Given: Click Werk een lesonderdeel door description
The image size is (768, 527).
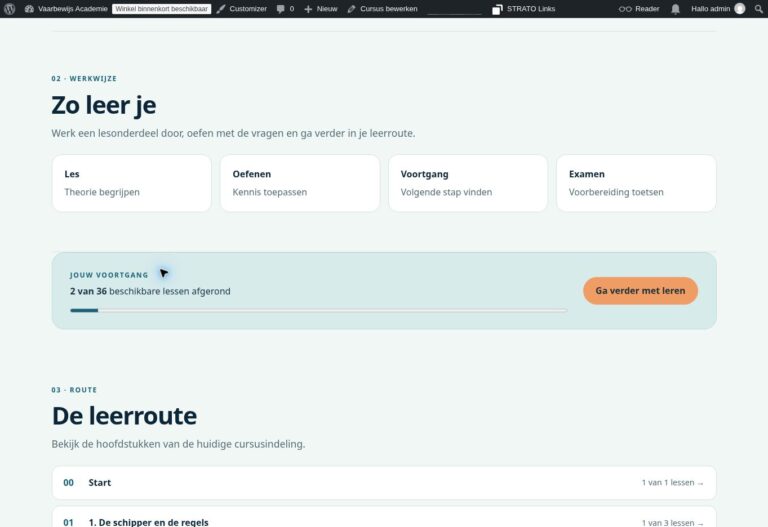Looking at the screenshot, I should click(x=233, y=133).
